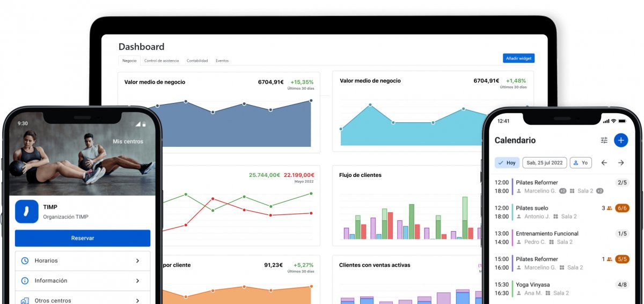Expand the Información row chevron
Screen dimensions: 644x304
tap(137, 280)
